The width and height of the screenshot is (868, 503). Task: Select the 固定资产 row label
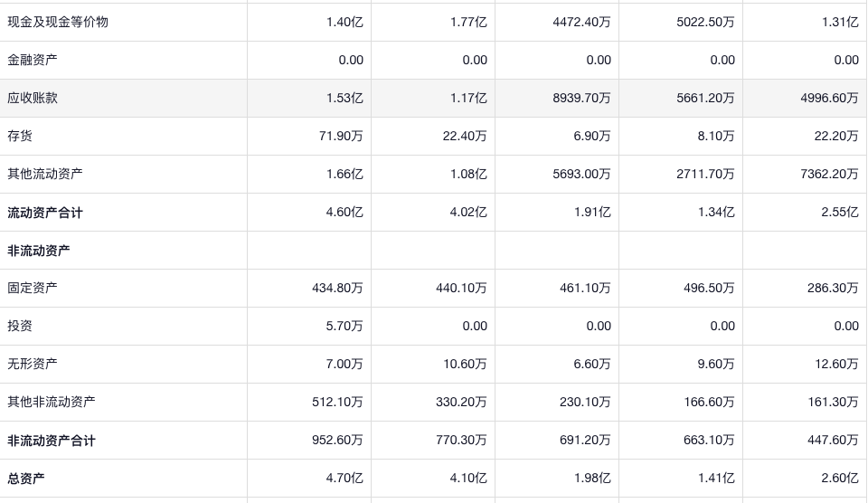pos(33,288)
